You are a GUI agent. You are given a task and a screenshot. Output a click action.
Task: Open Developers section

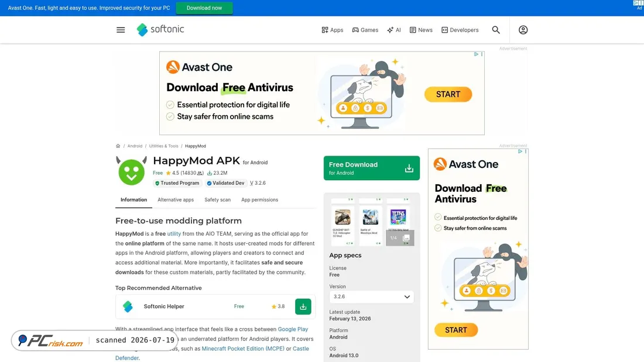(x=460, y=30)
